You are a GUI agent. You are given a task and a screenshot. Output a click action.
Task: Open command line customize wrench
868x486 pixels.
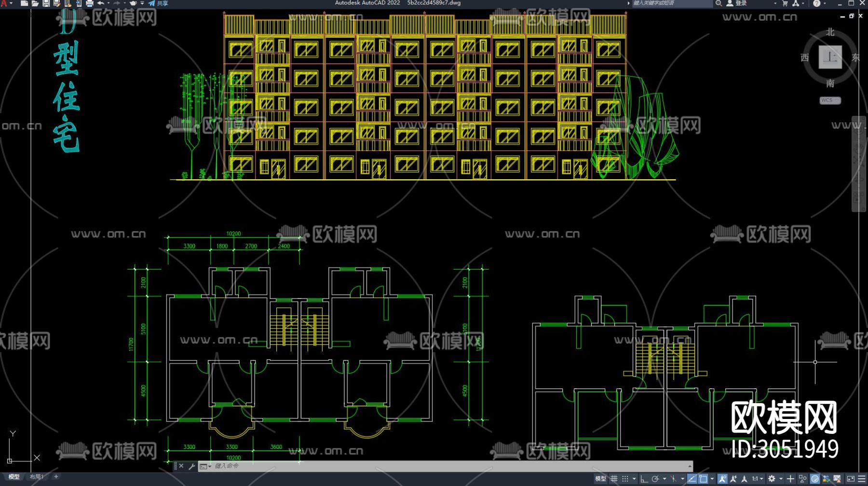(191, 466)
